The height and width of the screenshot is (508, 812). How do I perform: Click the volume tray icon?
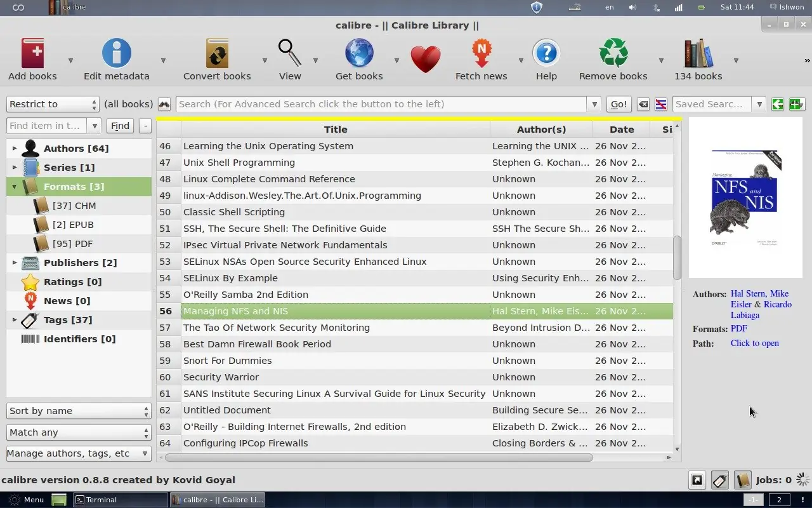(632, 8)
